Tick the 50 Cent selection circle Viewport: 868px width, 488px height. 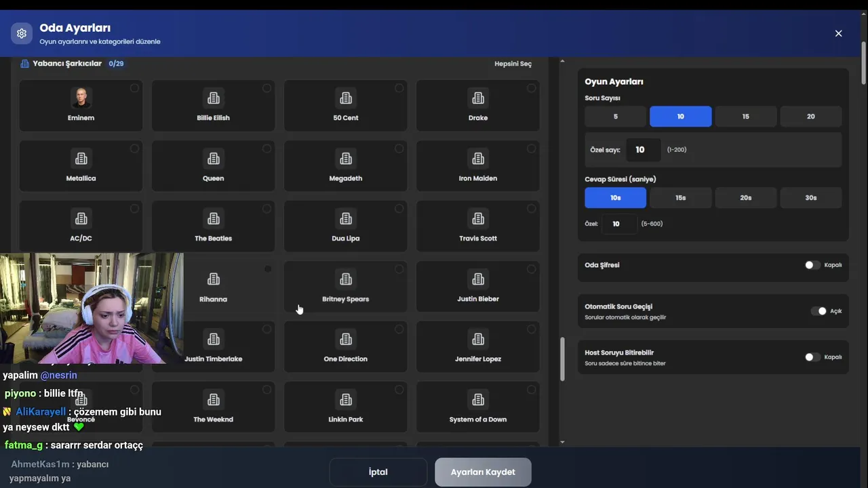(399, 88)
